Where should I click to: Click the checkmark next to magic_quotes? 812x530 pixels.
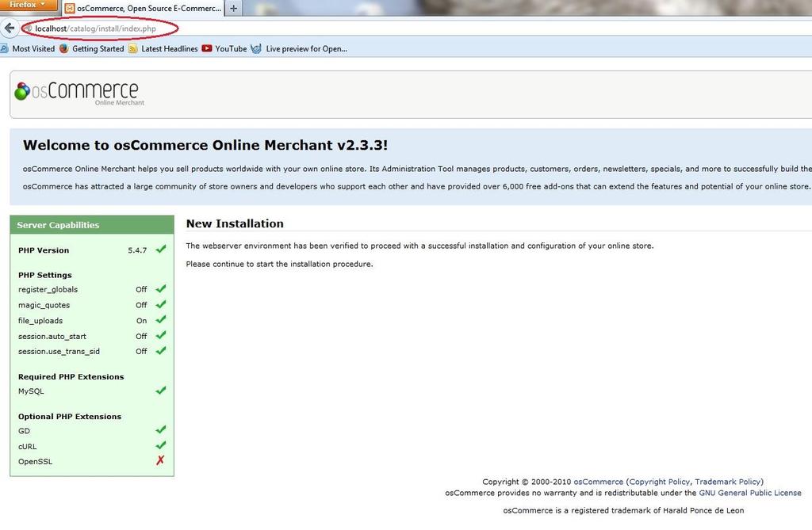click(161, 304)
